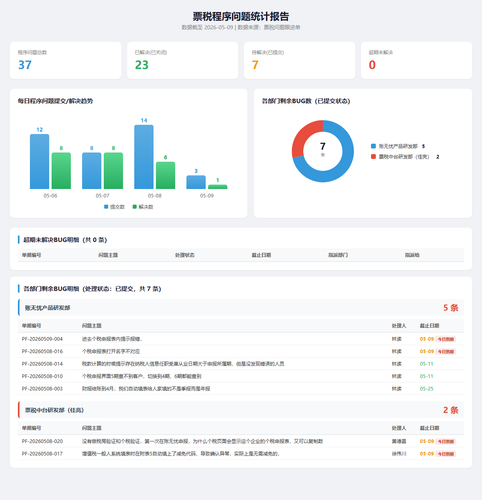Image resolution: width=482 pixels, height=500 pixels.
Task: Click the green bar for 05-07
Action: point(113,171)
